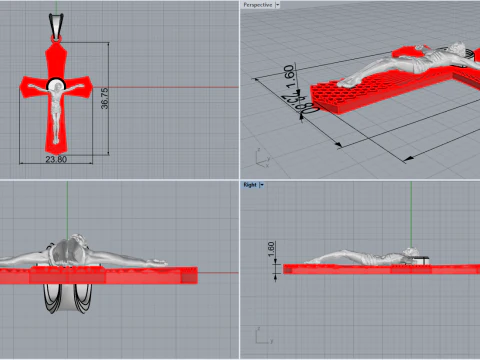Screen dimensions: 480x360
Task: Select the pendant bail in the top-left viewport
Action: click(x=56, y=27)
